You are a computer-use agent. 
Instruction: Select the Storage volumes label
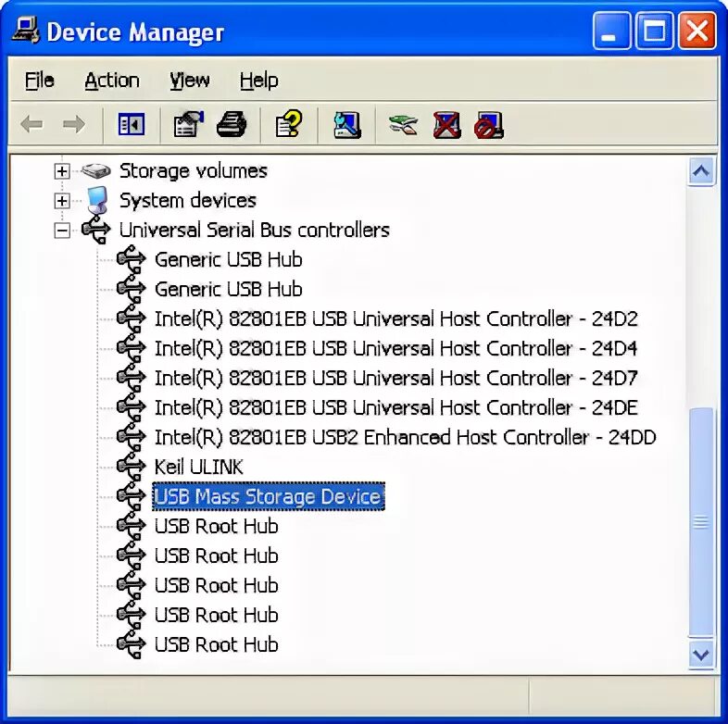tap(194, 171)
